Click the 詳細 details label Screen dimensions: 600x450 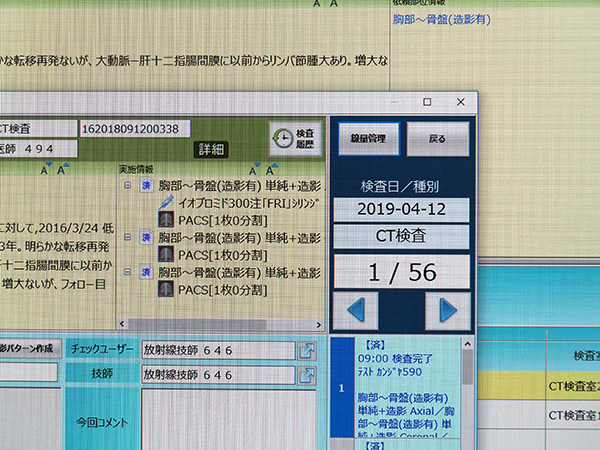click(x=210, y=149)
